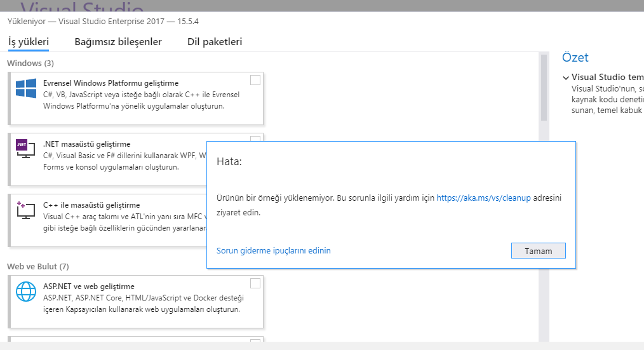The width and height of the screenshot is (644, 350).
Task: Click the Web ve Bulut (7) heading
Action: tap(37, 267)
